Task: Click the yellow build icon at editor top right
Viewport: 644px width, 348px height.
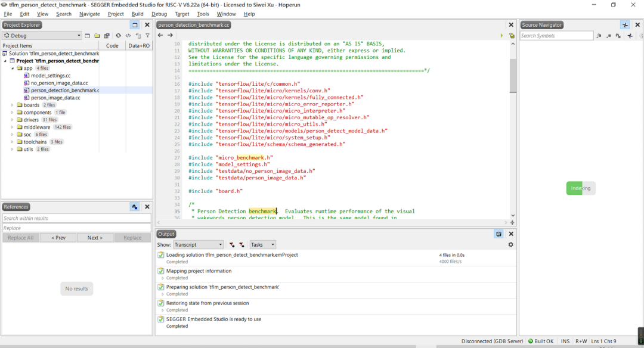Action: tap(512, 36)
